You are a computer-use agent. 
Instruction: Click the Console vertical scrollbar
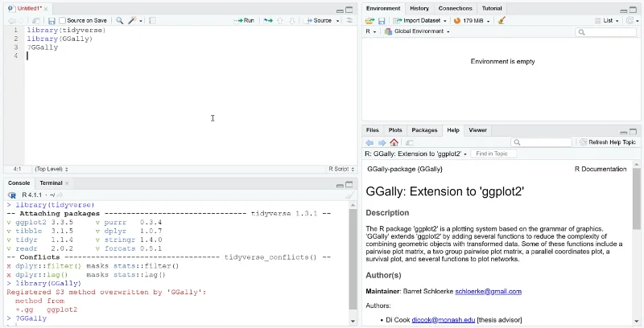(x=353, y=259)
